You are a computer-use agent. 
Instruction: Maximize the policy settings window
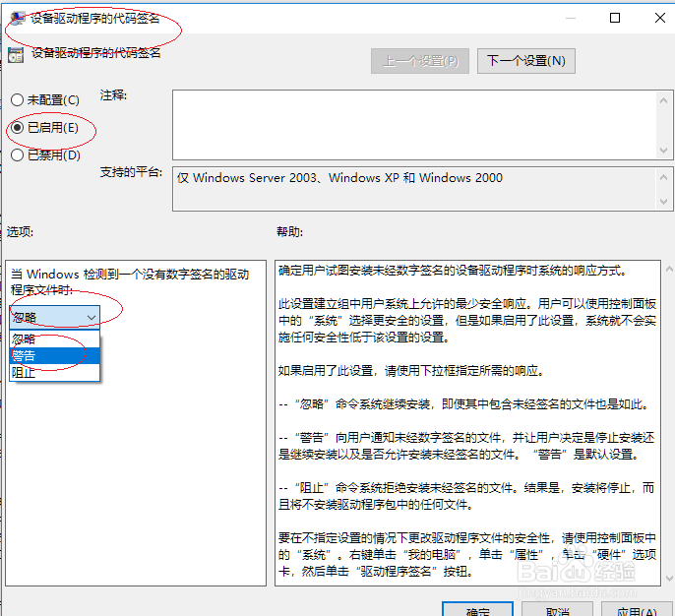[x=615, y=18]
